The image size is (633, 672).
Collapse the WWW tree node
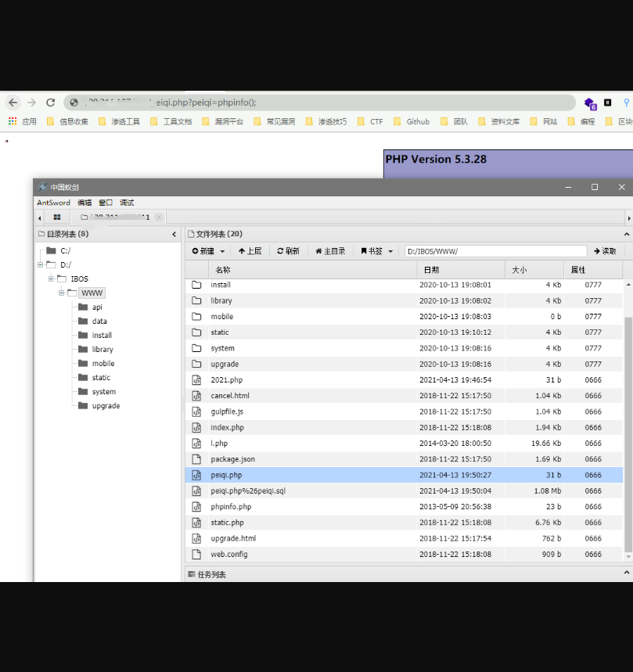(x=60, y=293)
